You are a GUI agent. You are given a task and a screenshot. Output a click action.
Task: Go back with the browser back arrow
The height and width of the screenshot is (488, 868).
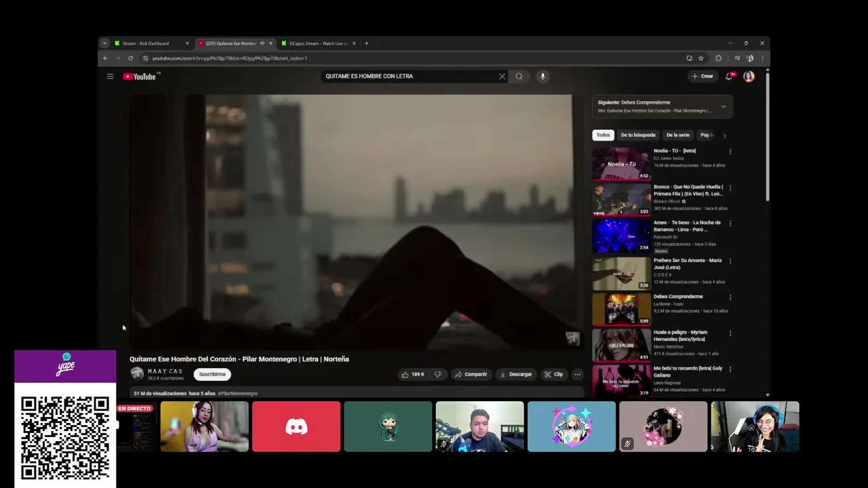click(105, 58)
